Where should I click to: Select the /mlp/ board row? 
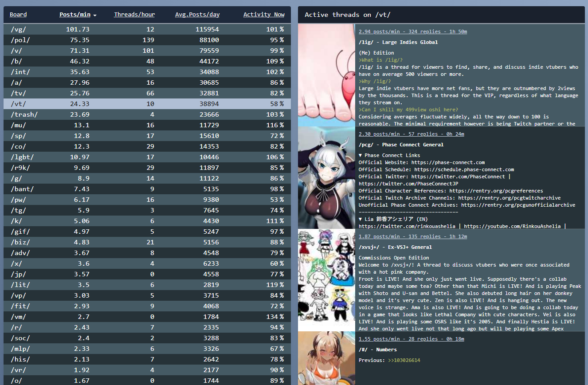click(147, 349)
